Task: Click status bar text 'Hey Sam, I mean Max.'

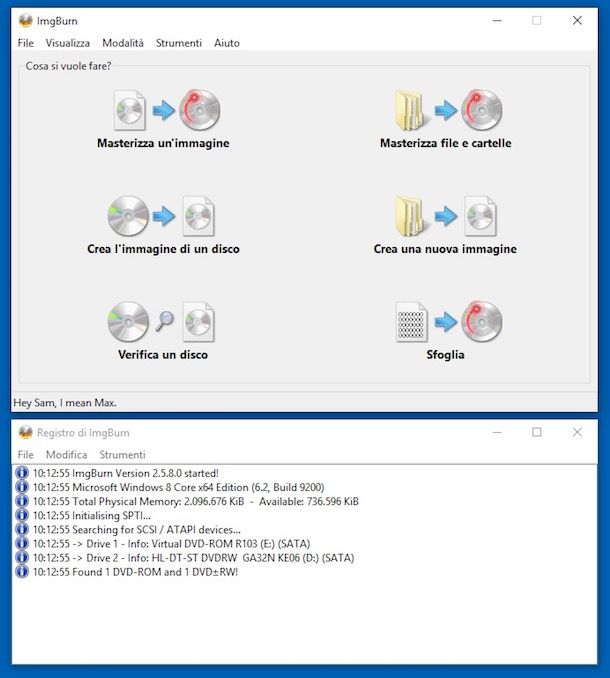Action: 65,403
